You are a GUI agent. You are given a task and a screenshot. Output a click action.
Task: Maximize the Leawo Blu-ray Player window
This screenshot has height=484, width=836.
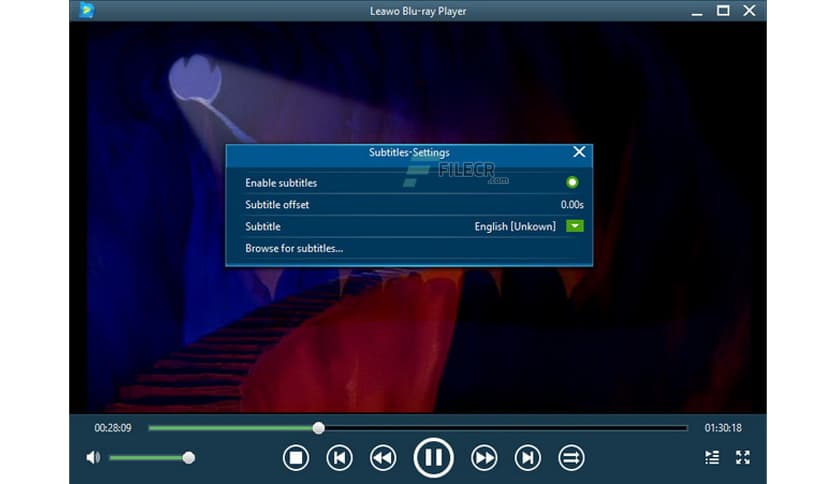coord(722,11)
